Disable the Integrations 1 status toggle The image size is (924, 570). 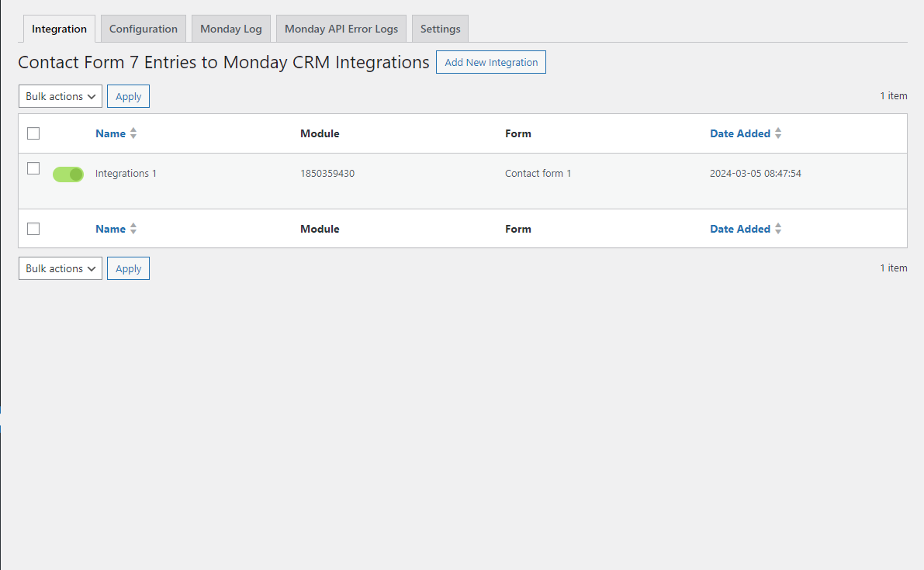pos(68,174)
